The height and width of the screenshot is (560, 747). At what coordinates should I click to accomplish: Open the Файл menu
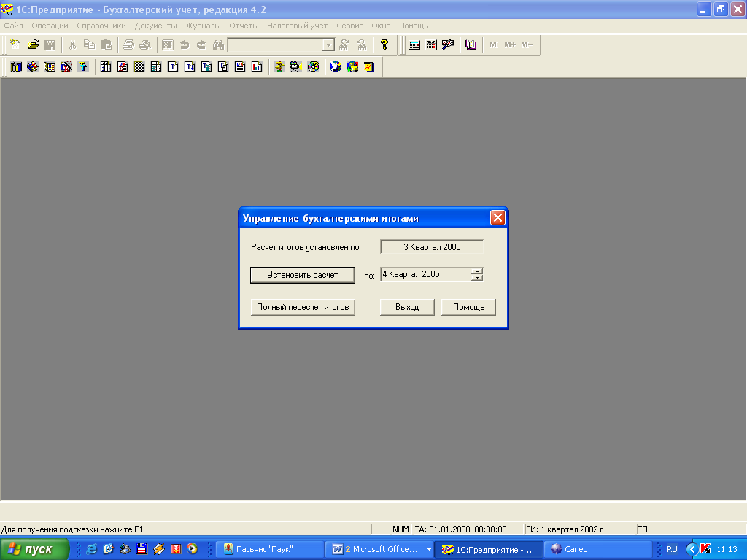click(x=13, y=26)
